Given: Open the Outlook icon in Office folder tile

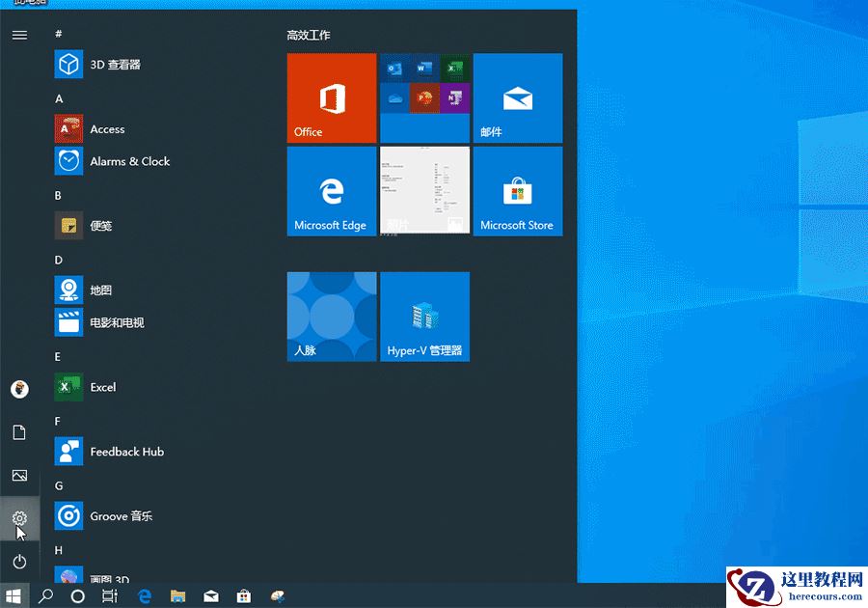Looking at the screenshot, I should pyautogui.click(x=394, y=69).
